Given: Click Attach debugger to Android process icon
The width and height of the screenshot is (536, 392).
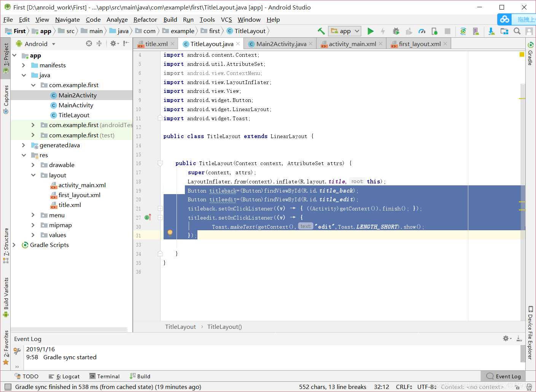Looking at the screenshot, I should pyautogui.click(x=434, y=31).
